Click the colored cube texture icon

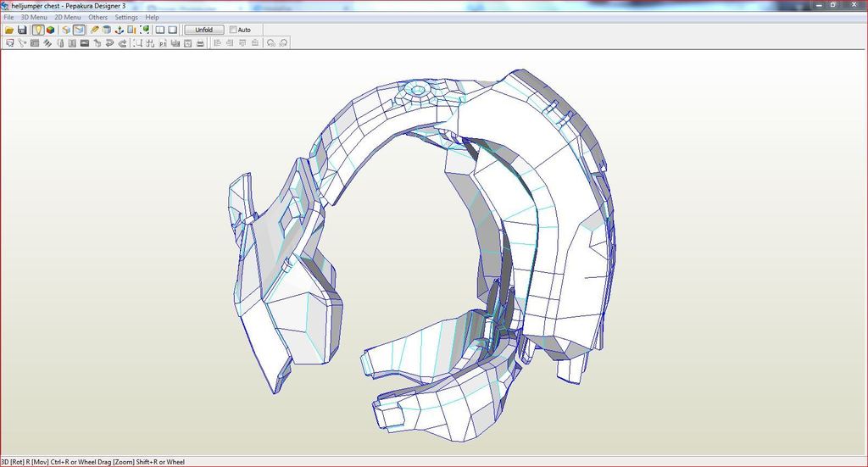point(51,30)
